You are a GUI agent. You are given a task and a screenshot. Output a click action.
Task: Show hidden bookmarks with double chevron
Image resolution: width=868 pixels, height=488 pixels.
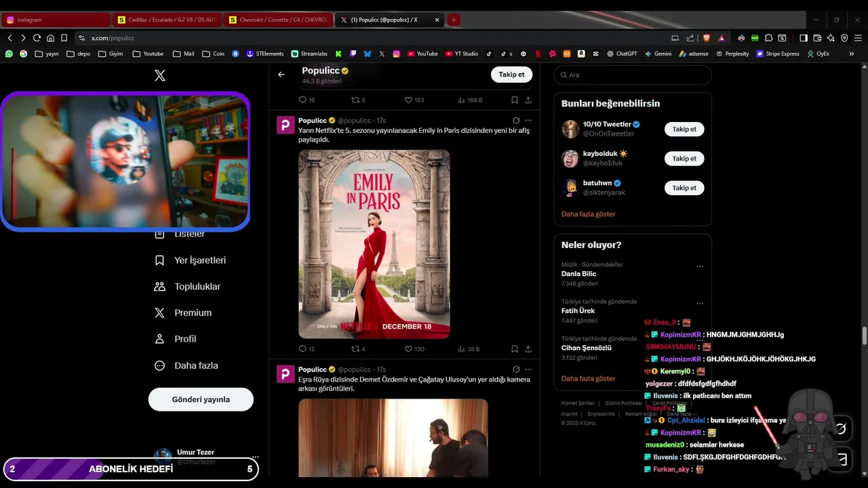852,54
